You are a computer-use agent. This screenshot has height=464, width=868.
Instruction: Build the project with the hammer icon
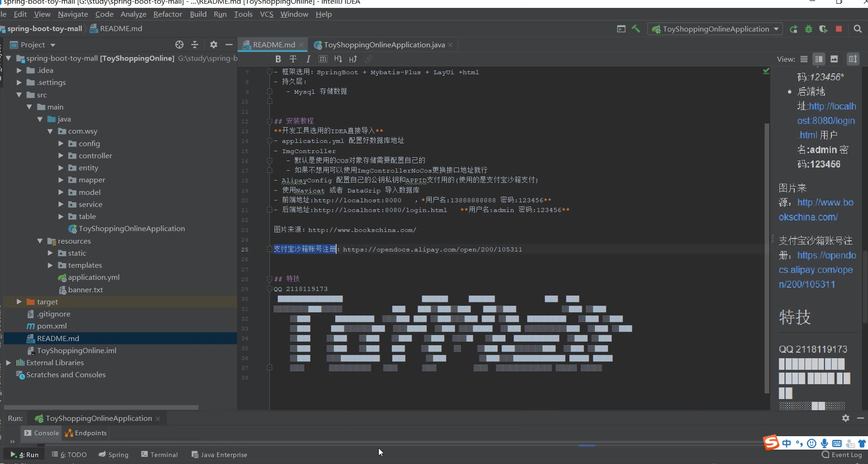tap(636, 29)
